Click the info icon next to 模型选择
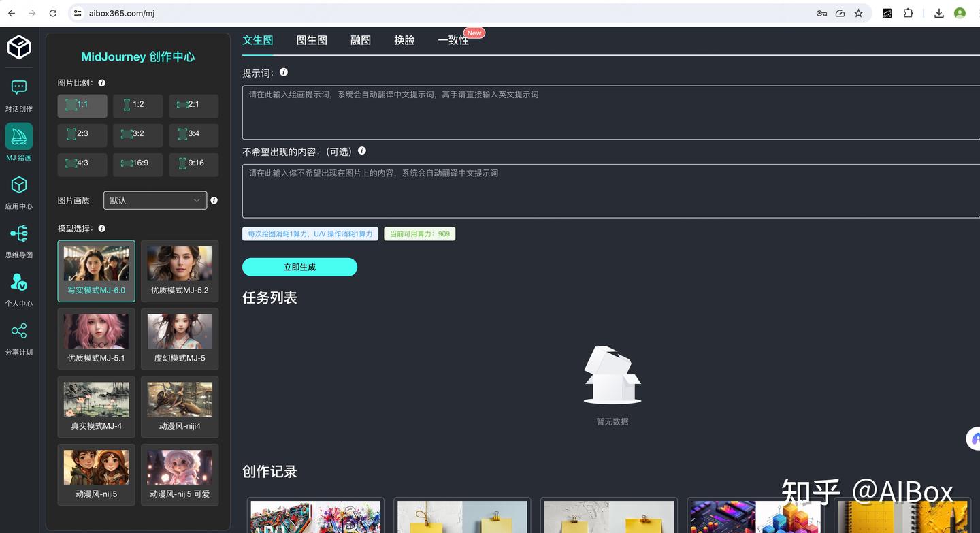 click(101, 228)
